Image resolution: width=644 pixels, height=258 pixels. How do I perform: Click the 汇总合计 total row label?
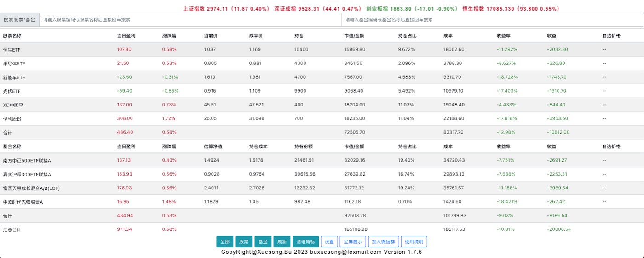(x=12, y=229)
